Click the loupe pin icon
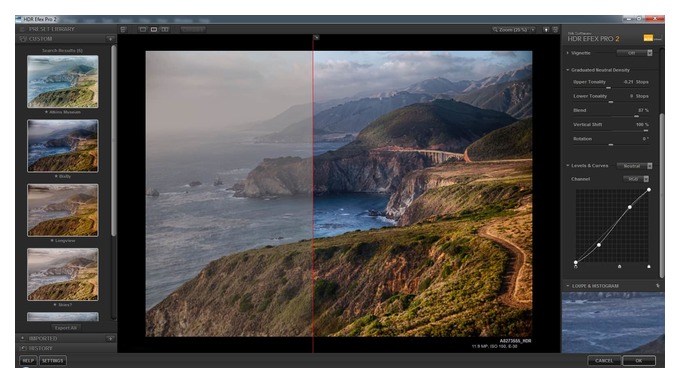 pyautogui.click(x=657, y=286)
